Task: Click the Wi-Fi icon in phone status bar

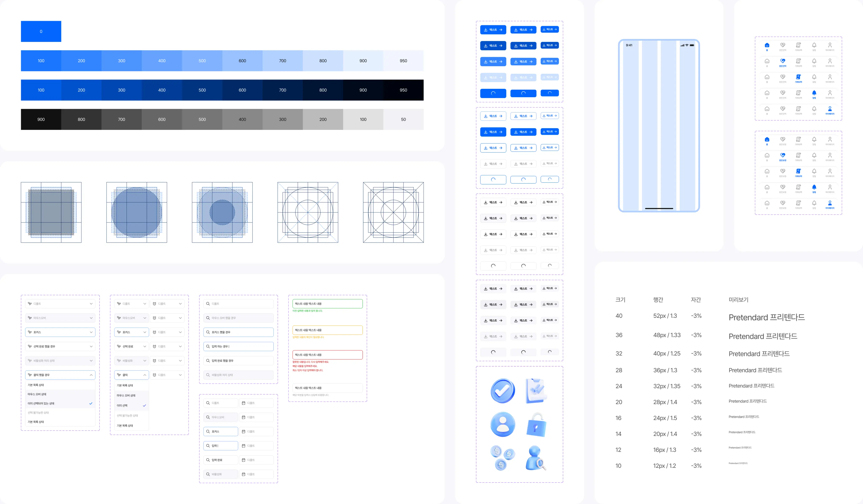Action: point(687,45)
